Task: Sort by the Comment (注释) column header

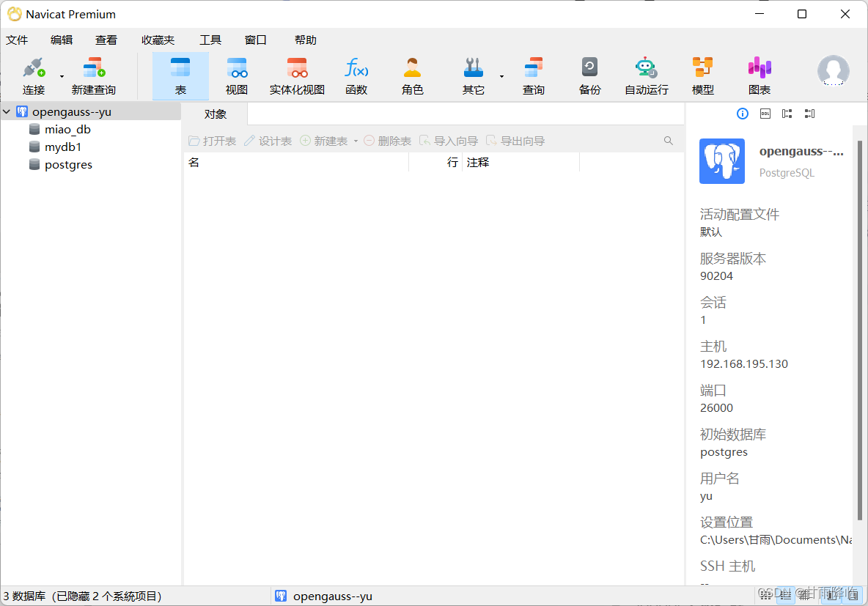Action: [x=521, y=162]
